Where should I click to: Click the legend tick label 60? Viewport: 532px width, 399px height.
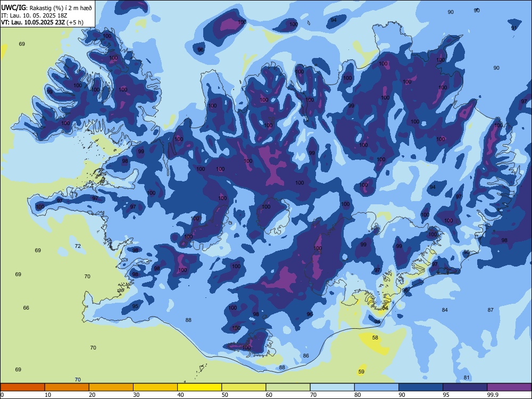269,395
